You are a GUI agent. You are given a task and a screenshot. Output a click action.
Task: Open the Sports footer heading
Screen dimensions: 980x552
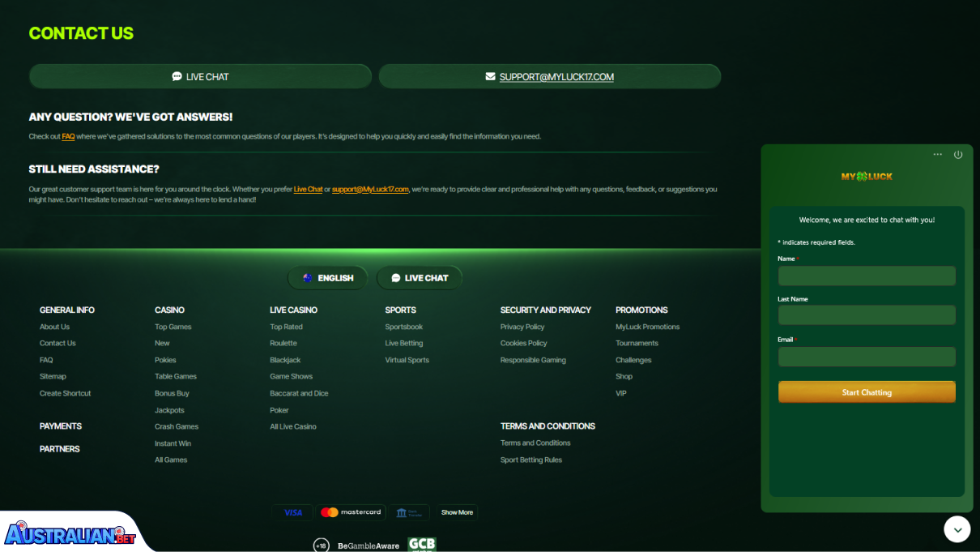pos(400,310)
